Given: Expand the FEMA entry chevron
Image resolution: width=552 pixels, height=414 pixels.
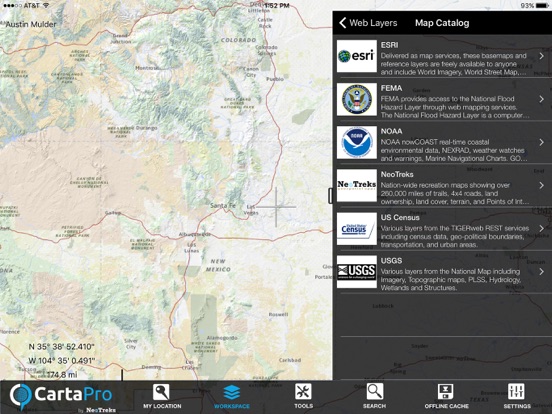Looking at the screenshot, I should 541,99.
